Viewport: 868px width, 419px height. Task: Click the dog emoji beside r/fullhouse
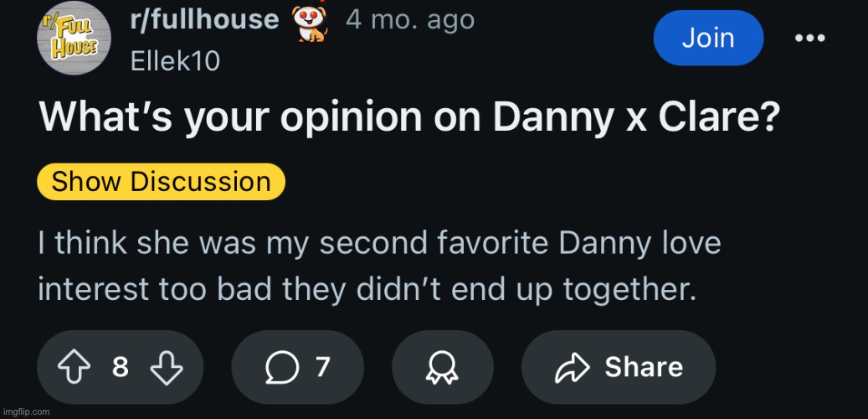point(308,23)
